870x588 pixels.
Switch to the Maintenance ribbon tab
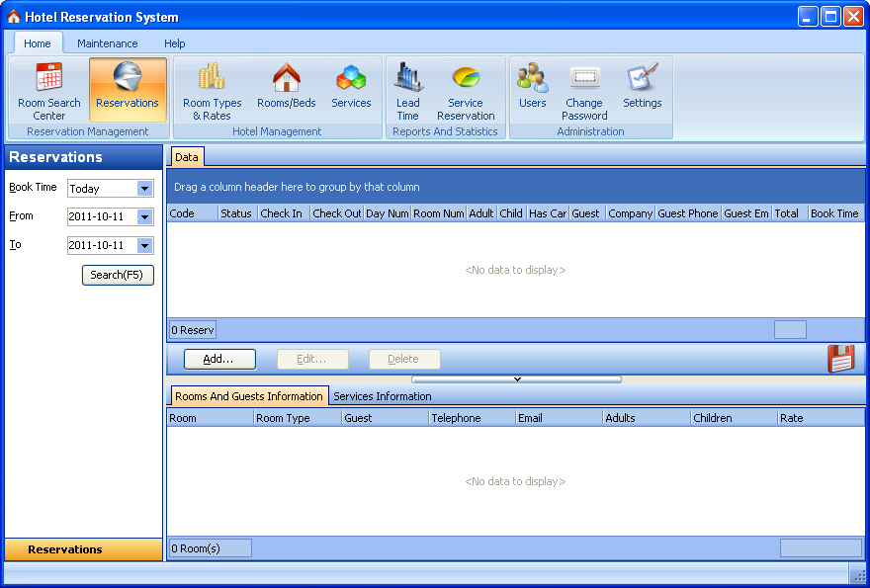click(x=108, y=43)
